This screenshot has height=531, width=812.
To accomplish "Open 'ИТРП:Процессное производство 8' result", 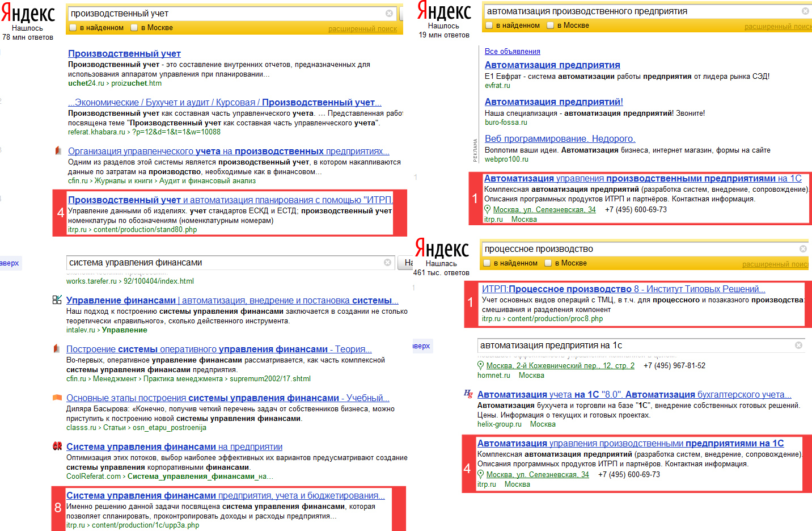I will click(624, 289).
